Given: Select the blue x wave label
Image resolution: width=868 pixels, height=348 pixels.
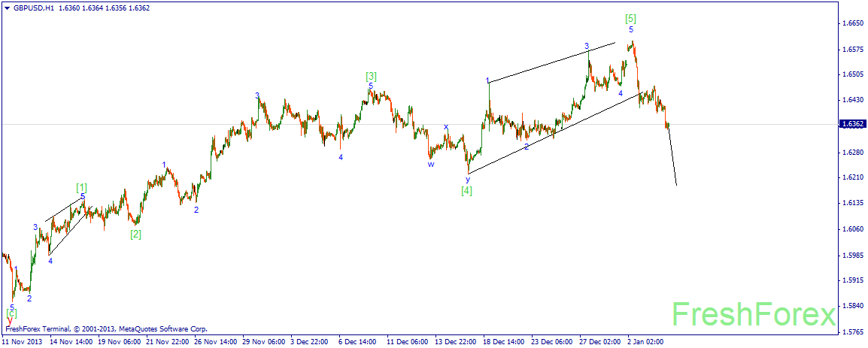Looking at the screenshot, I should 445,127.
